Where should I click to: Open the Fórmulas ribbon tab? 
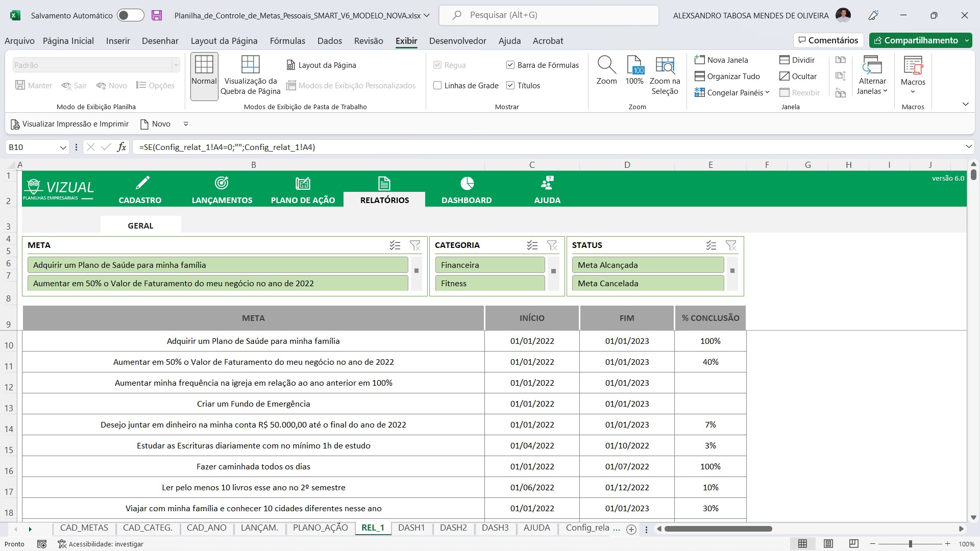click(x=287, y=41)
